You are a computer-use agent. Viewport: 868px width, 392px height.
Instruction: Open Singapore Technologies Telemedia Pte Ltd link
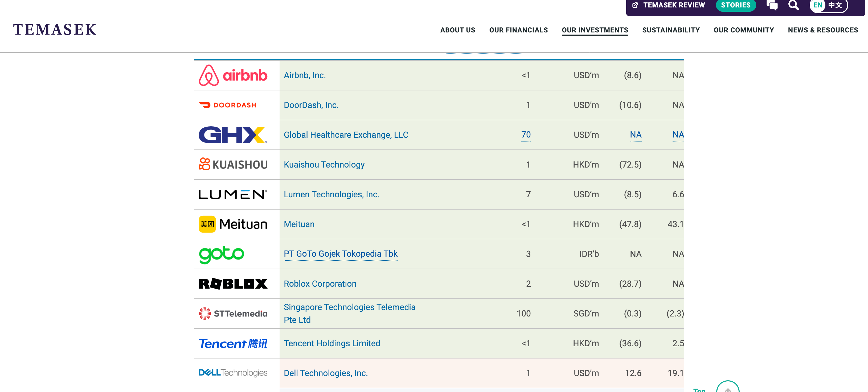click(x=349, y=314)
